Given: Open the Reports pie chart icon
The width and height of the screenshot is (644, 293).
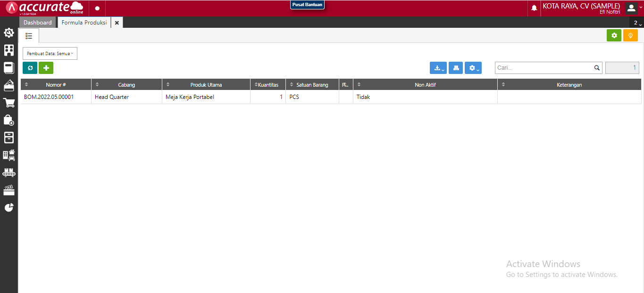Looking at the screenshot, I should tap(9, 207).
